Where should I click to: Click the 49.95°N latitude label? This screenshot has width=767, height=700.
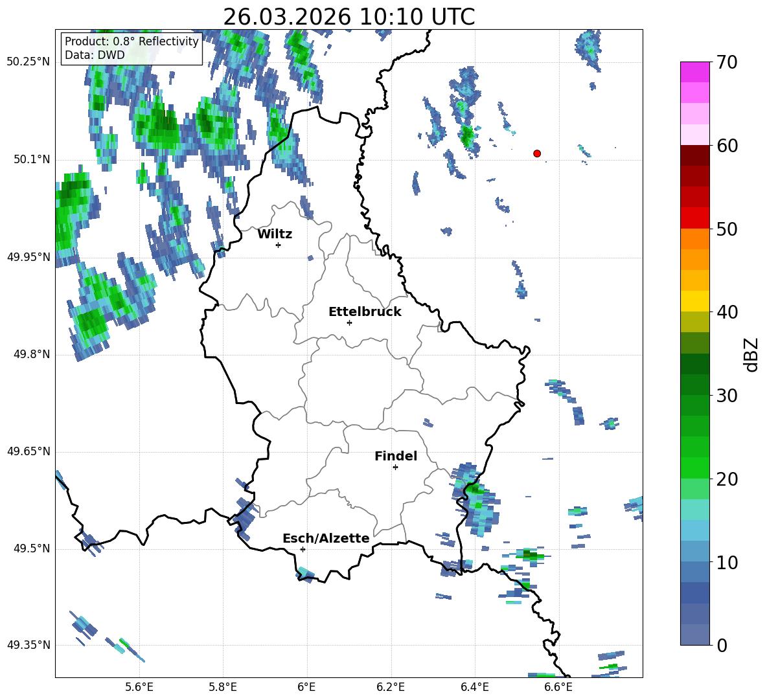click(29, 257)
